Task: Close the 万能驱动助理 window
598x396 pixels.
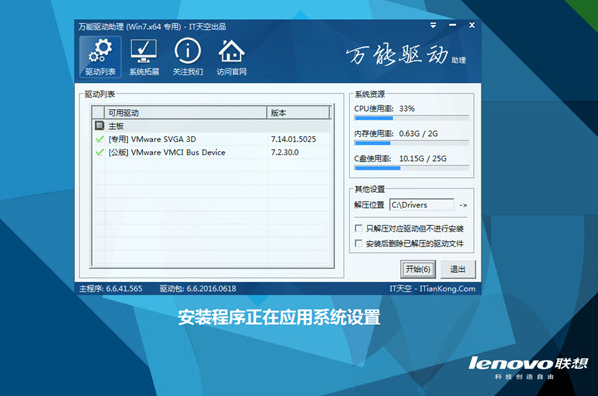Action: (x=472, y=25)
